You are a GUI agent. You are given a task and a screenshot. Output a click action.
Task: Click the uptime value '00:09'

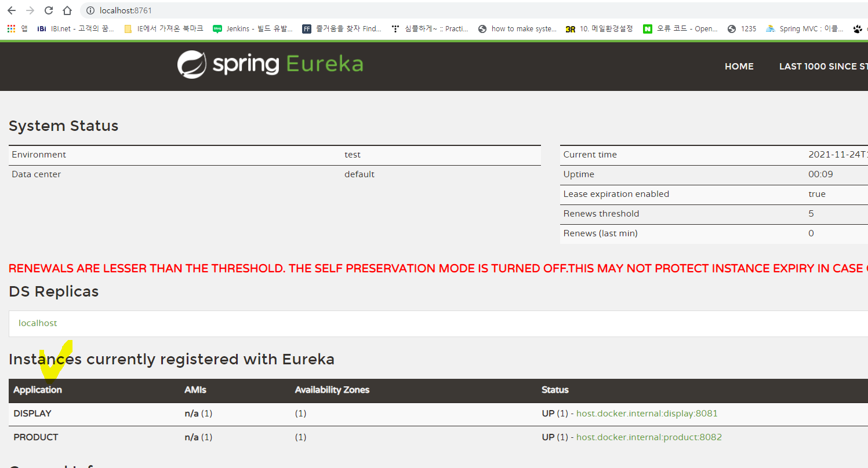pyautogui.click(x=820, y=174)
